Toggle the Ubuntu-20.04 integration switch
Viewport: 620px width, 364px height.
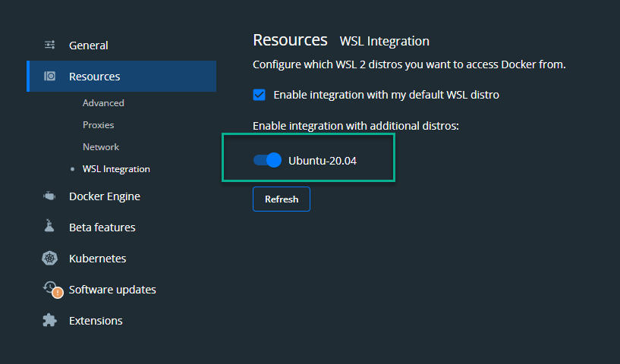tap(267, 160)
